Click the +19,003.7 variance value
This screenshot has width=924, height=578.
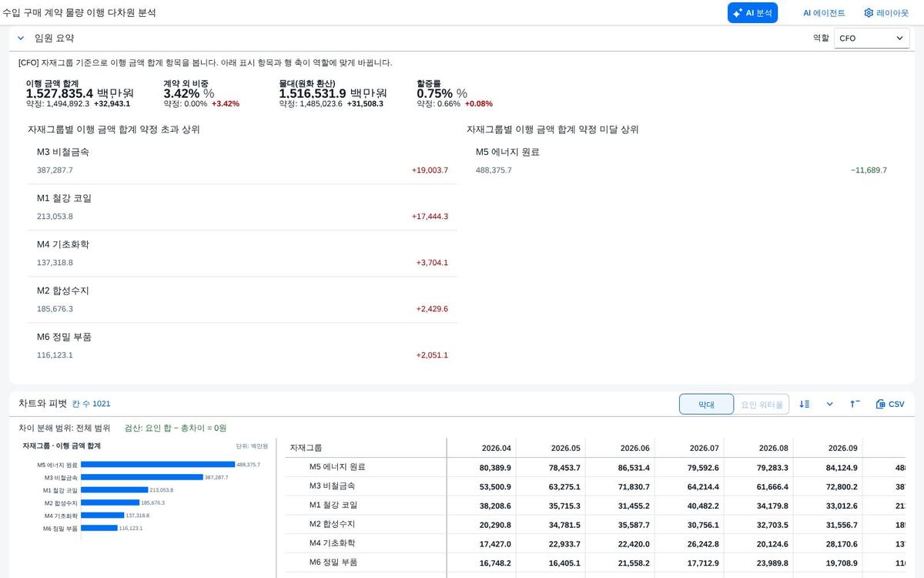[x=430, y=170]
